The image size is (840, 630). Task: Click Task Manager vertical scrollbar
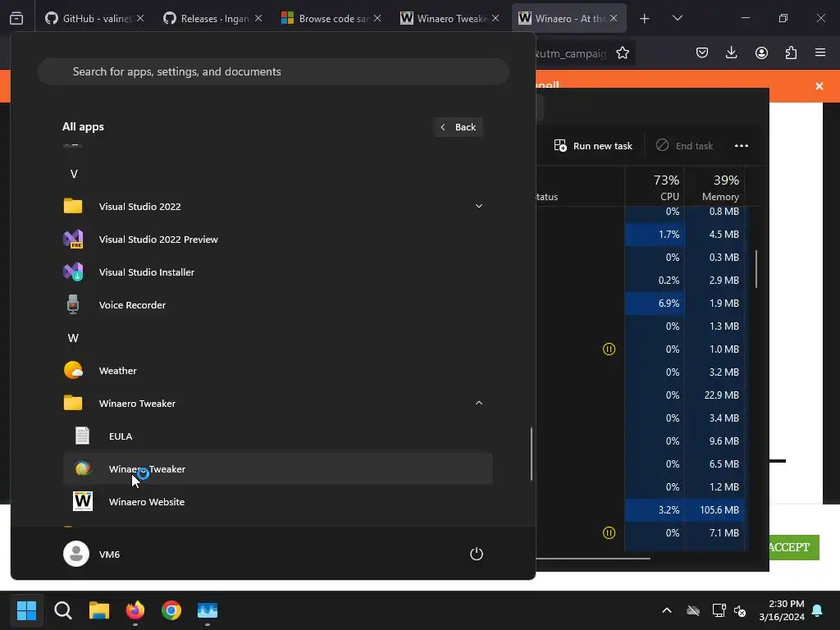click(x=756, y=269)
